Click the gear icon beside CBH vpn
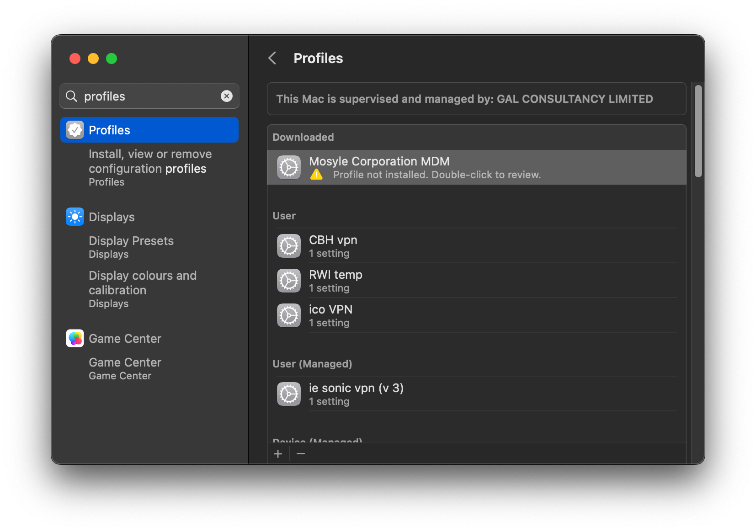 (x=289, y=246)
